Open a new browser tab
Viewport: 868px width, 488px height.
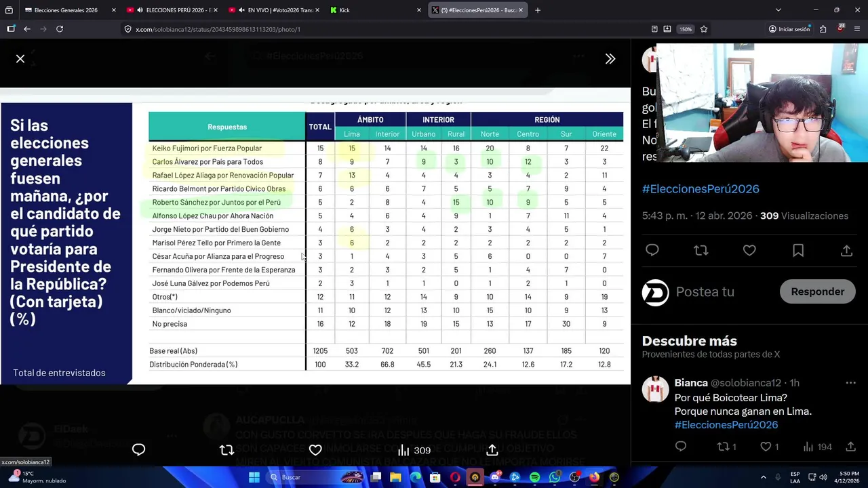click(538, 10)
